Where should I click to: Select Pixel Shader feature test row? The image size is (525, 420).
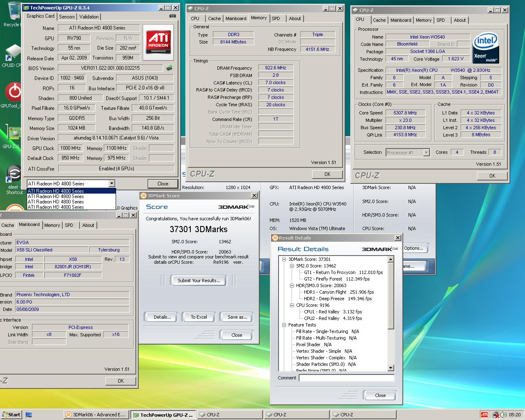coord(314,345)
